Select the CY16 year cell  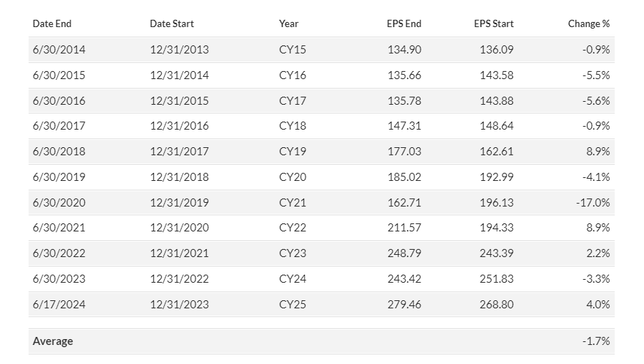pos(292,75)
